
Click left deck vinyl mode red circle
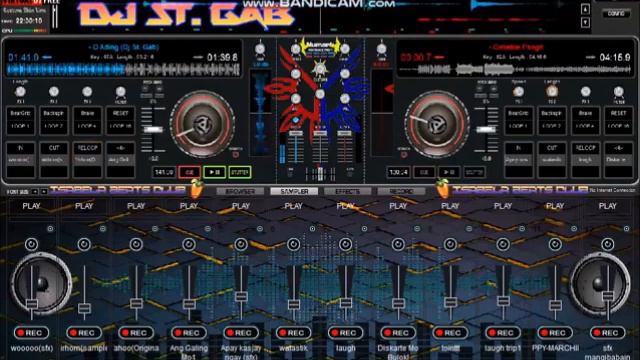click(x=236, y=154)
